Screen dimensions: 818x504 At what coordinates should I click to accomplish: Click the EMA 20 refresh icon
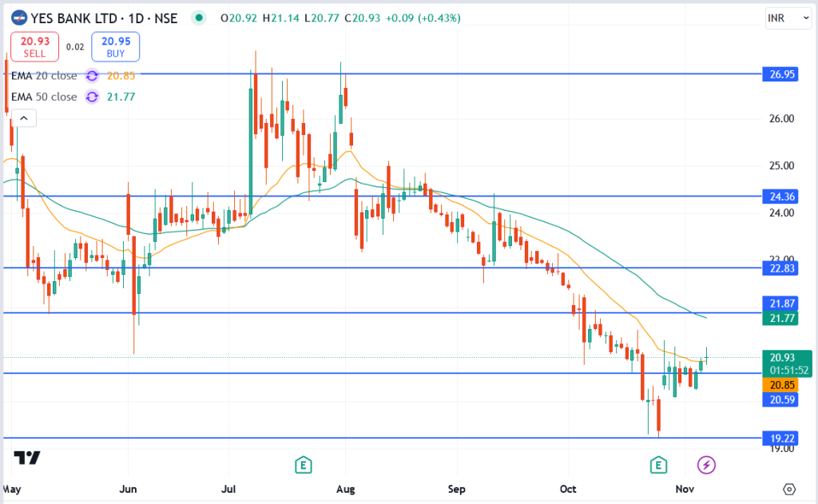(93, 76)
